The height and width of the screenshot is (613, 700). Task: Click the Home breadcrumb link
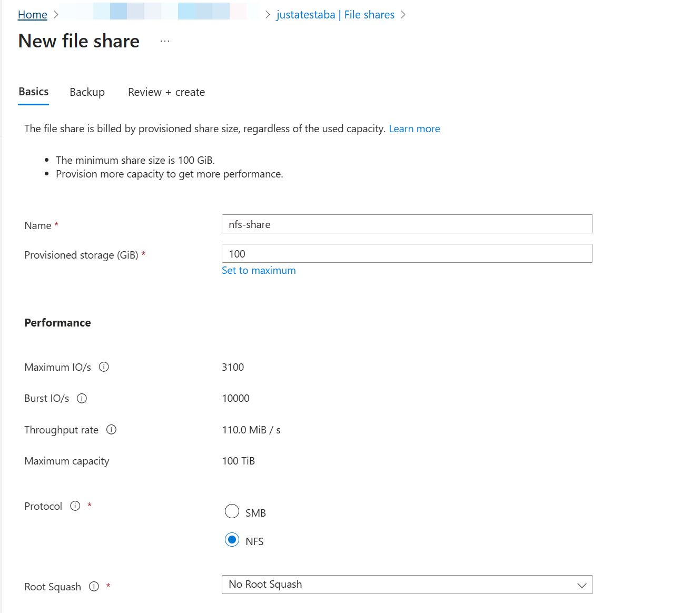33,15
